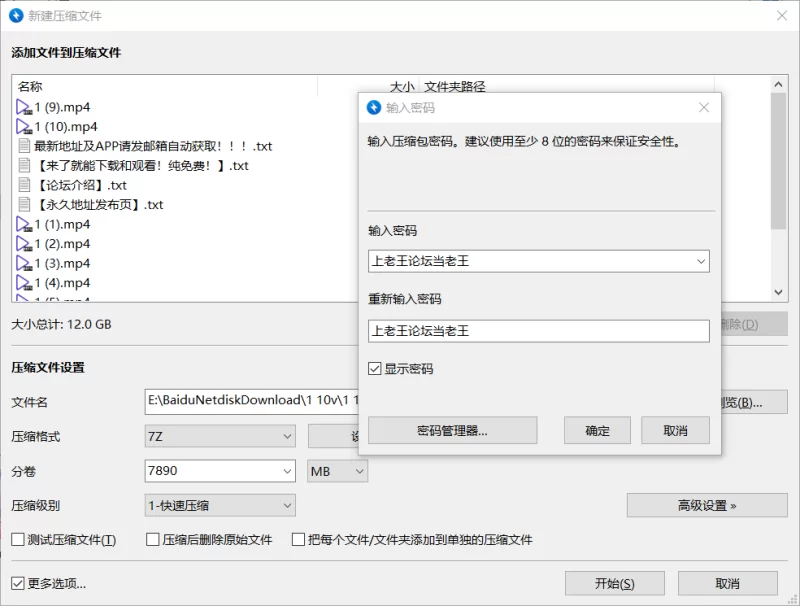Screen dimensions: 800x606
Task: Close the 输入密码 dialog with X
Action: (704, 107)
